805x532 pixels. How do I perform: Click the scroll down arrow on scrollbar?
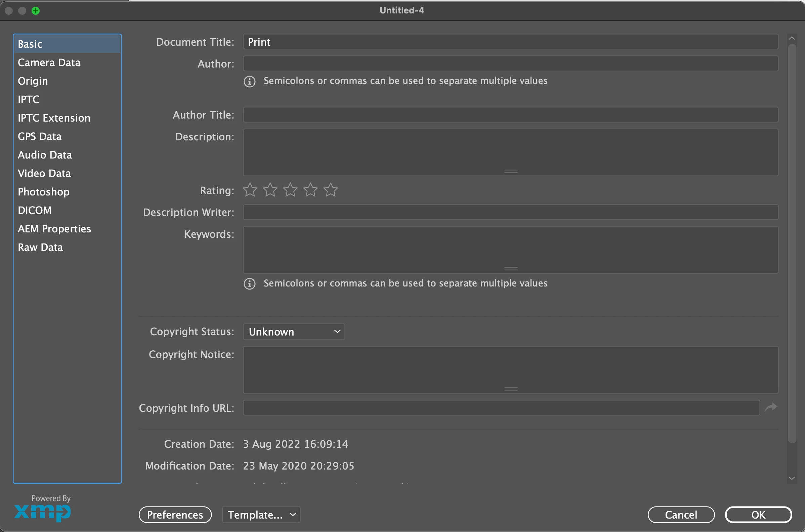tap(792, 478)
